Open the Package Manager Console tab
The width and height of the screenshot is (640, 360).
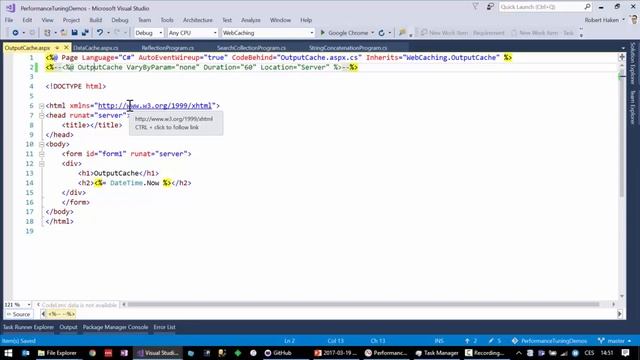click(116, 327)
